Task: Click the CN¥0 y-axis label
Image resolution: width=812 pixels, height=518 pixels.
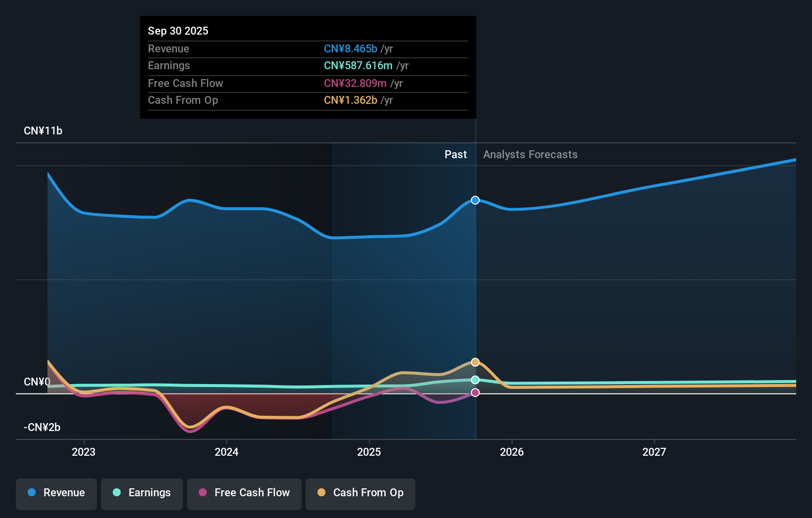Action: point(37,382)
